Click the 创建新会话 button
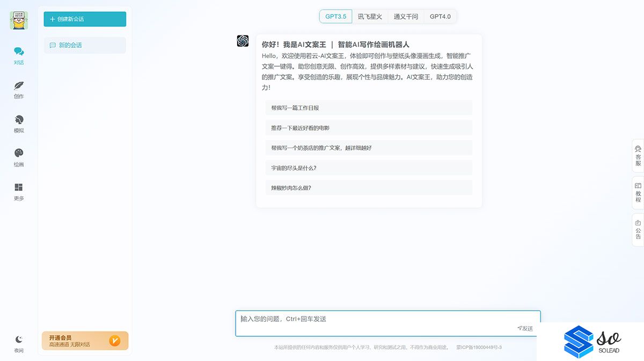Screen dimensions: 644x361 click(85, 19)
